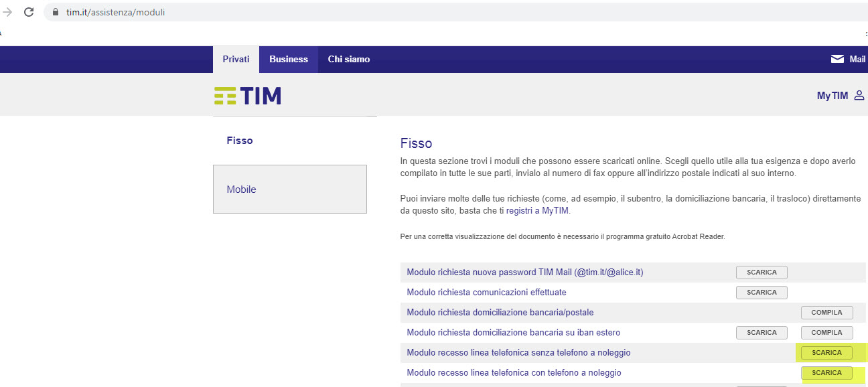This screenshot has height=387, width=868.
Task: Click SCARICA for recesso senza telefono a noleggio
Action: [x=826, y=353]
